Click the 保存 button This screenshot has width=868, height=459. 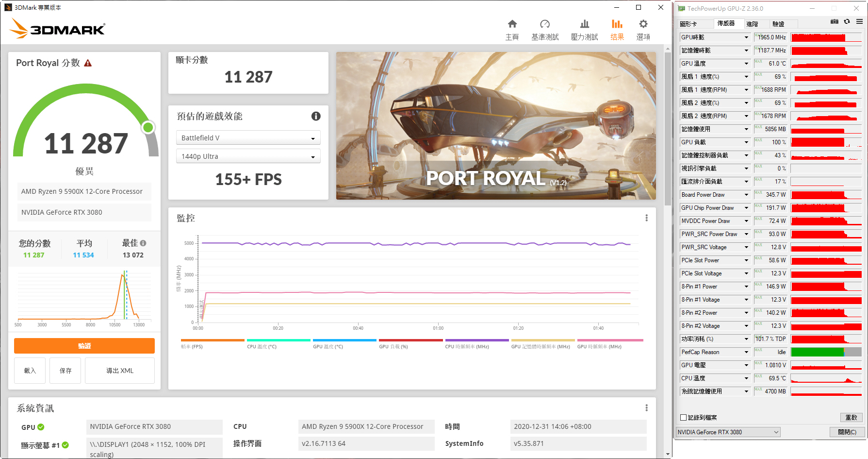point(66,371)
